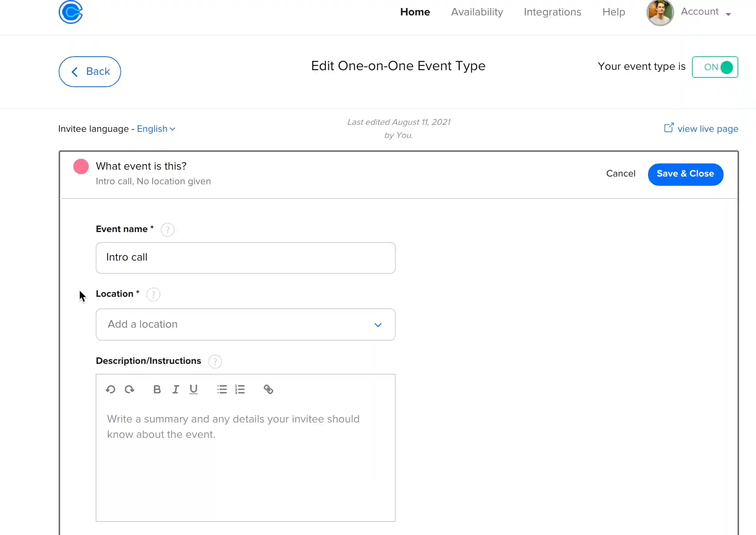
Task: Click the Save & Close button
Action: click(685, 174)
